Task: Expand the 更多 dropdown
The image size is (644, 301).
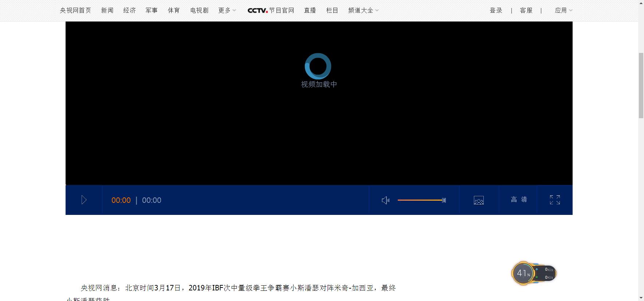Action: click(227, 10)
